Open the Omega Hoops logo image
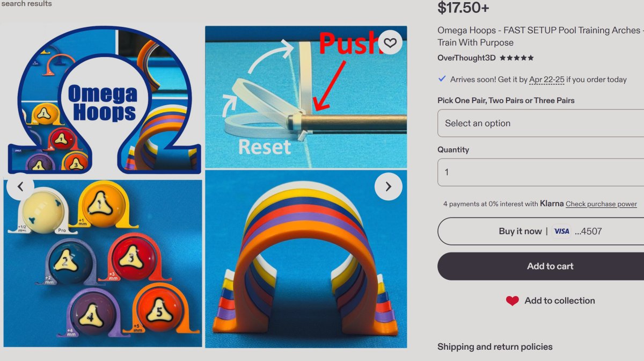The width and height of the screenshot is (644, 361). point(103,100)
